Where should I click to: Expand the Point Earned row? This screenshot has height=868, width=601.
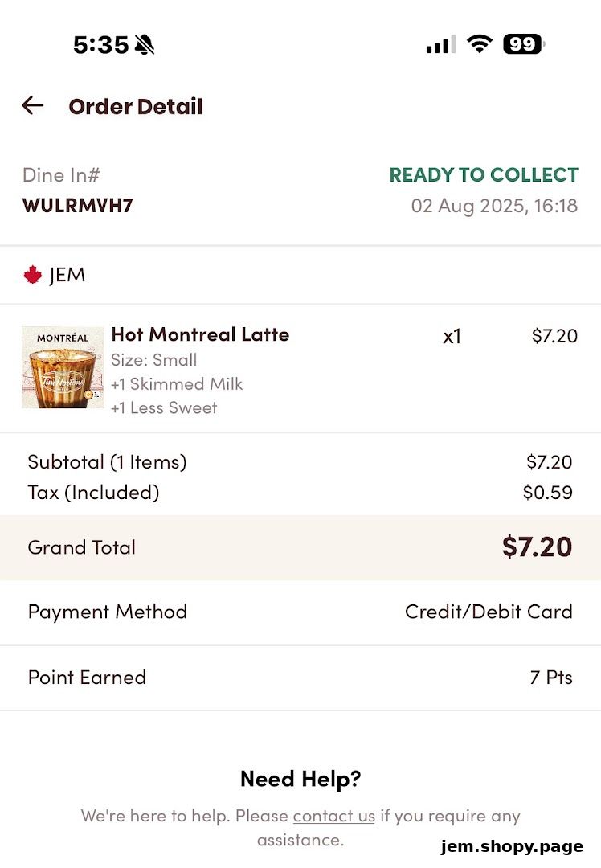click(x=300, y=678)
